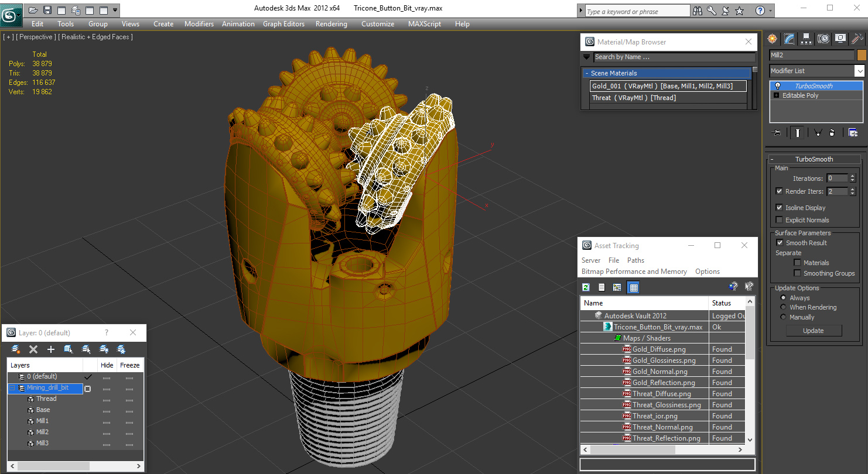Screen dimensions: 868x474
Task: Click the Help question mark icon
Action: click(x=760, y=11)
